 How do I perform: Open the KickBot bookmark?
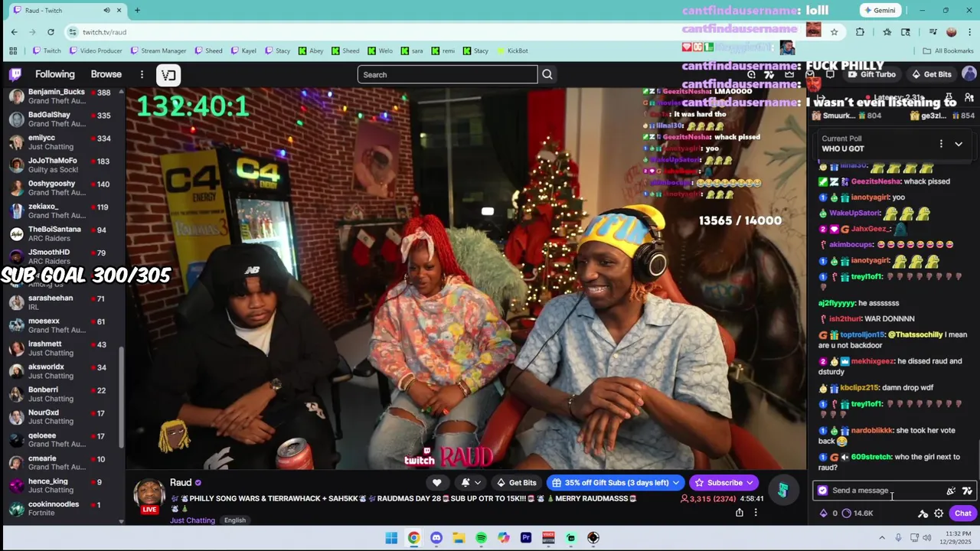point(512,51)
